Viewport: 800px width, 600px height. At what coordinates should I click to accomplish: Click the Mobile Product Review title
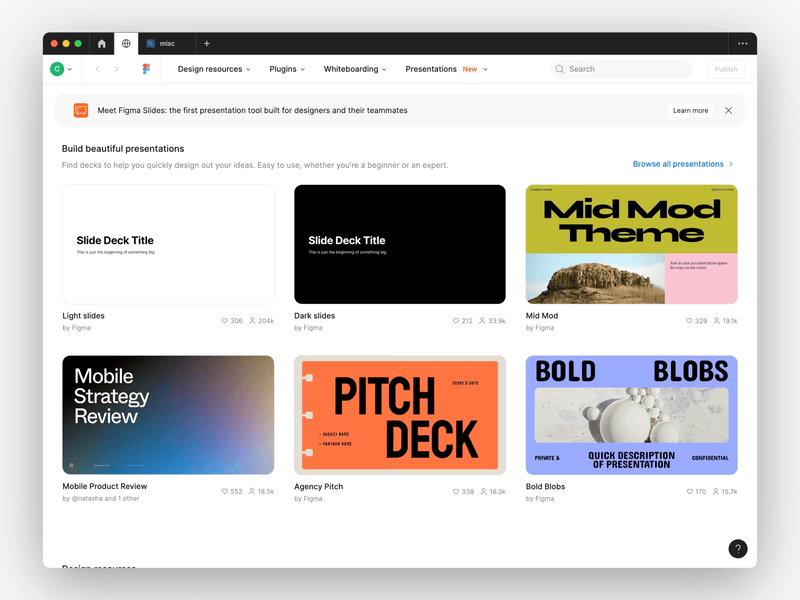[x=105, y=486]
